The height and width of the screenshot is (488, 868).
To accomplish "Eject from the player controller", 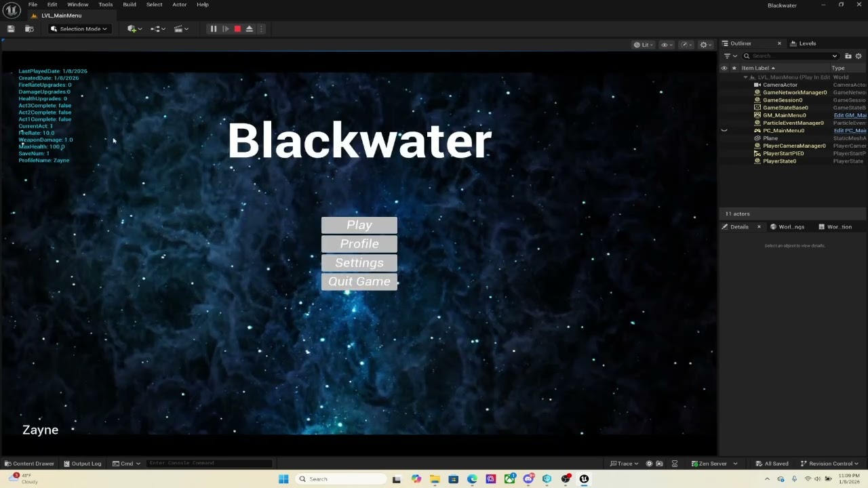I will [x=250, y=28].
